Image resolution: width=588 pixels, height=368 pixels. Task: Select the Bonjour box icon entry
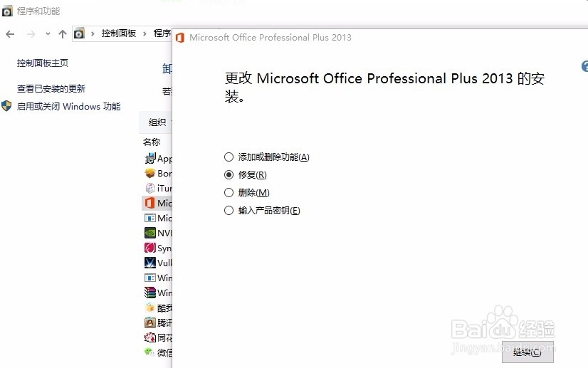click(150, 173)
